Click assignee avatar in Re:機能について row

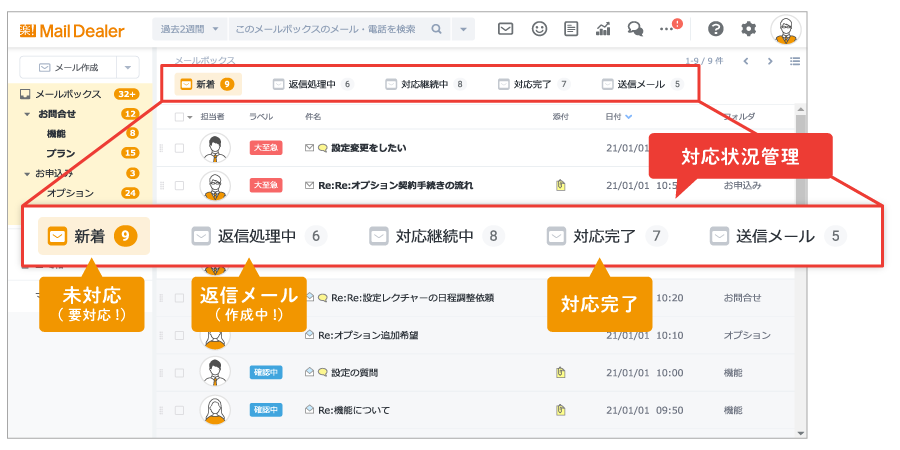(215, 410)
